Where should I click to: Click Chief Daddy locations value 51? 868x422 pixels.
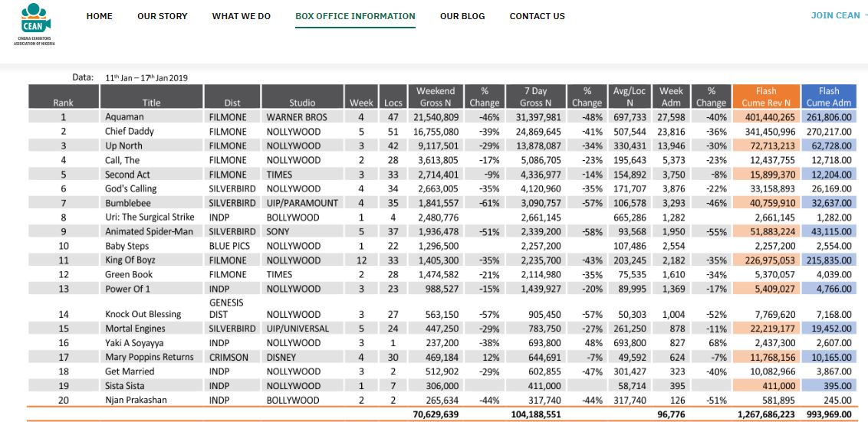click(x=393, y=132)
